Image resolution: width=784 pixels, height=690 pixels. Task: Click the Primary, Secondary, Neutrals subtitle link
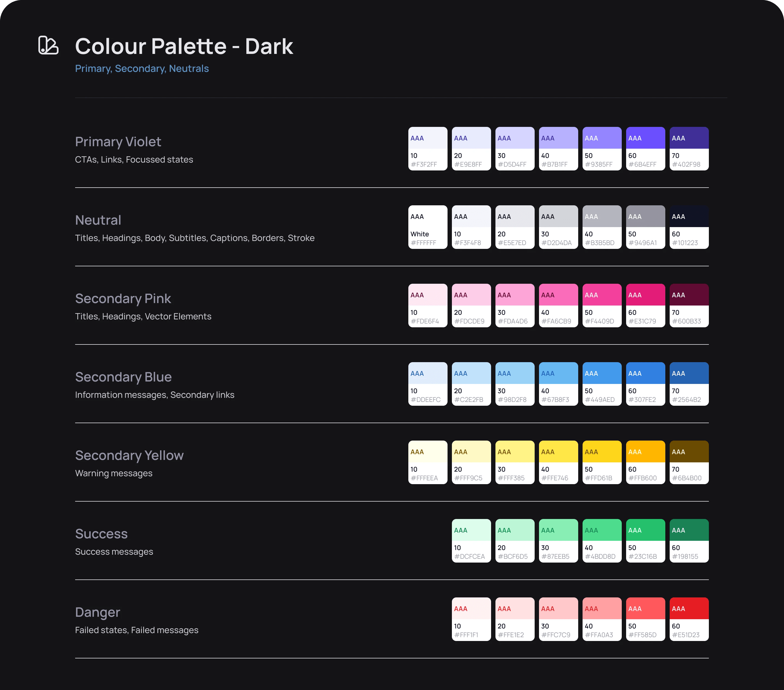click(142, 68)
